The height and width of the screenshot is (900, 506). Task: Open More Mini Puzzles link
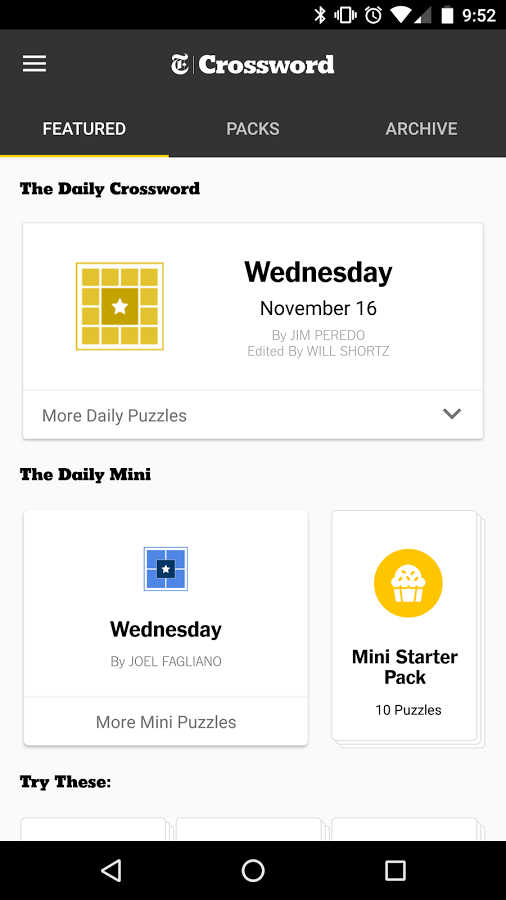click(166, 721)
